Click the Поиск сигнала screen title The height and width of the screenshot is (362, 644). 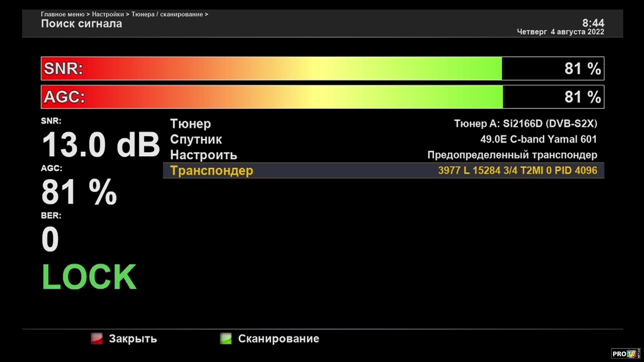tap(82, 24)
